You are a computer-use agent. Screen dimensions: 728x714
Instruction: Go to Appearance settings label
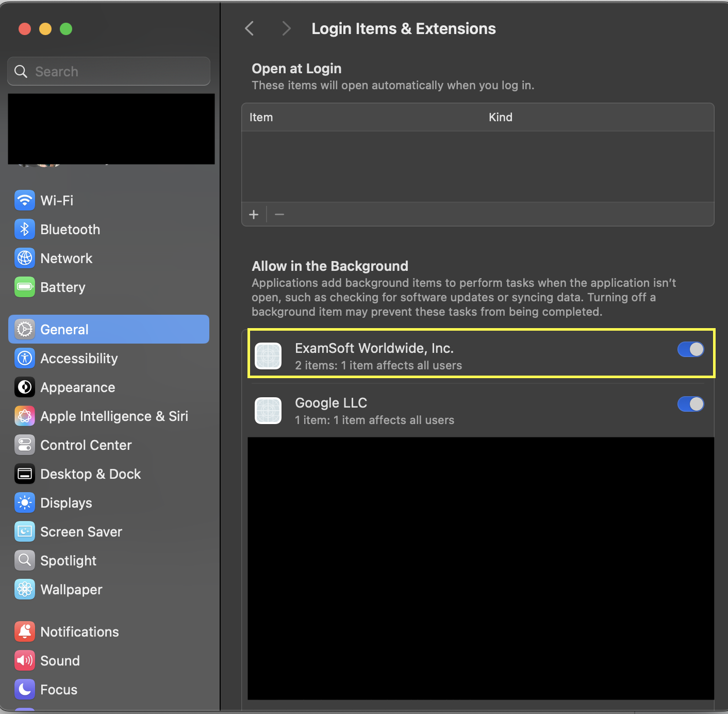tap(78, 387)
